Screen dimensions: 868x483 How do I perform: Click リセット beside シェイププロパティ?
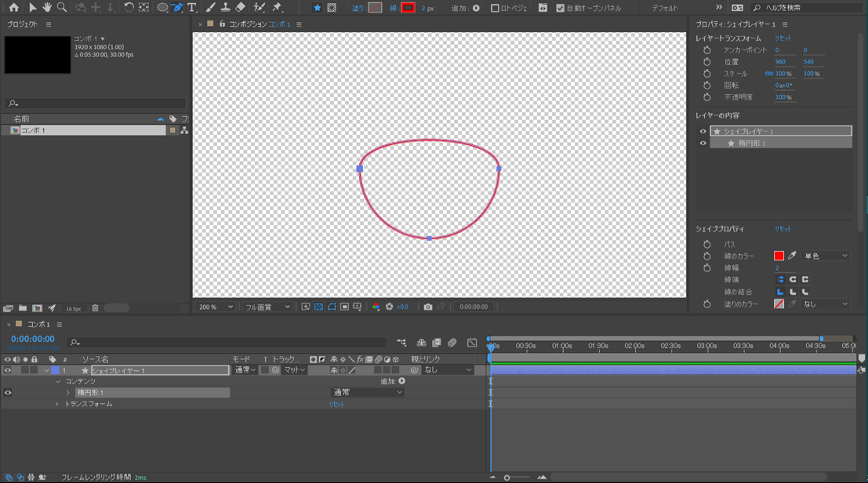coord(783,229)
